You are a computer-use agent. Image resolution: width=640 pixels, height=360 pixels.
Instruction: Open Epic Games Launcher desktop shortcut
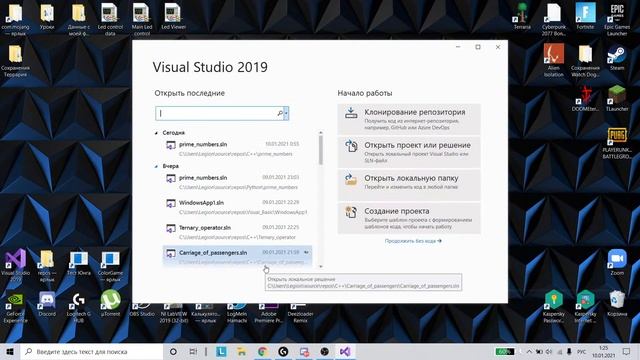(x=617, y=20)
